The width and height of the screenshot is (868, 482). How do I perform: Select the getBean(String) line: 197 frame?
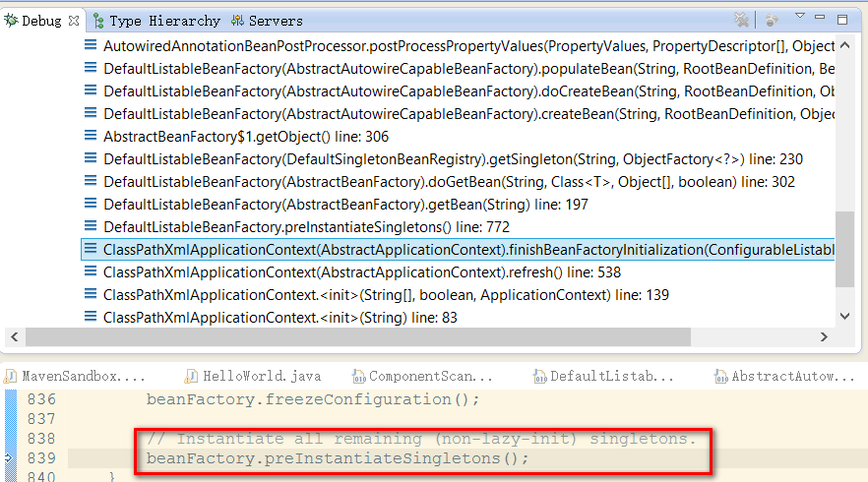click(345, 205)
